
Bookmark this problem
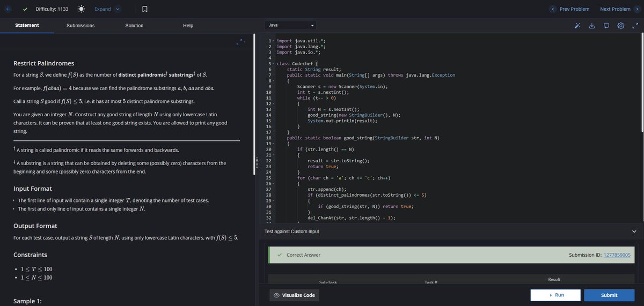tap(145, 9)
